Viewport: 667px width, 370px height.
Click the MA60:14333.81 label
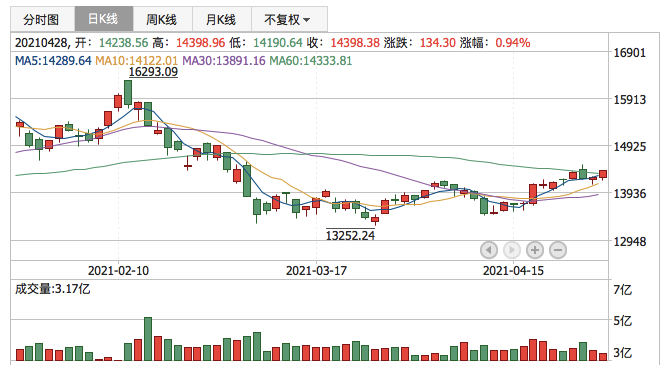click(311, 61)
